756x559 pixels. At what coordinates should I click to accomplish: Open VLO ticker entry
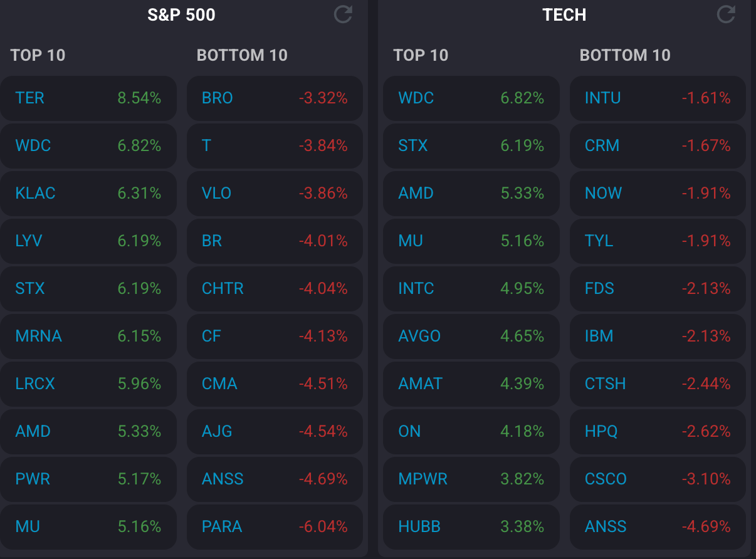coord(217,194)
